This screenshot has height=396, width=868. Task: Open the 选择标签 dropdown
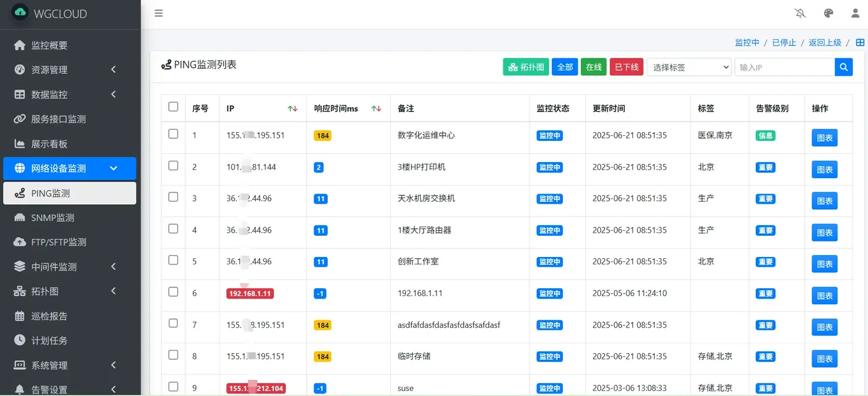689,67
